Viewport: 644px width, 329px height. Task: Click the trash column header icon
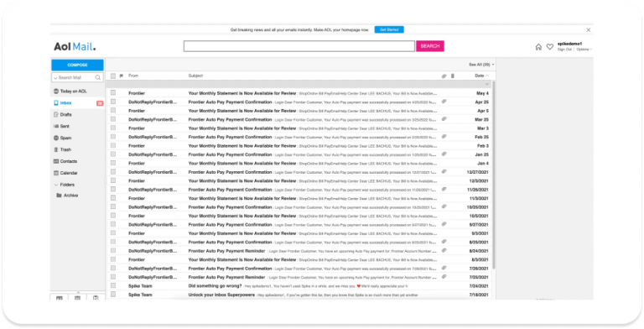click(453, 76)
